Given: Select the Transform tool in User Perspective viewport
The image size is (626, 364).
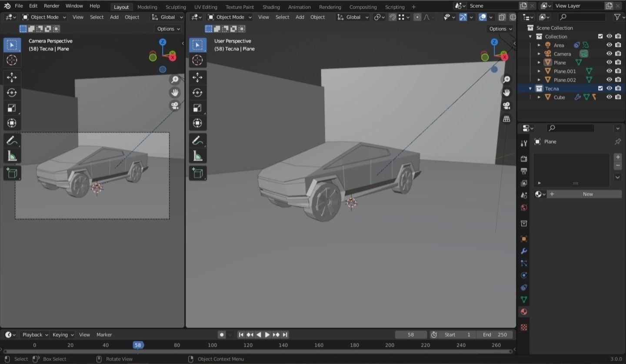Looking at the screenshot, I should [x=197, y=123].
